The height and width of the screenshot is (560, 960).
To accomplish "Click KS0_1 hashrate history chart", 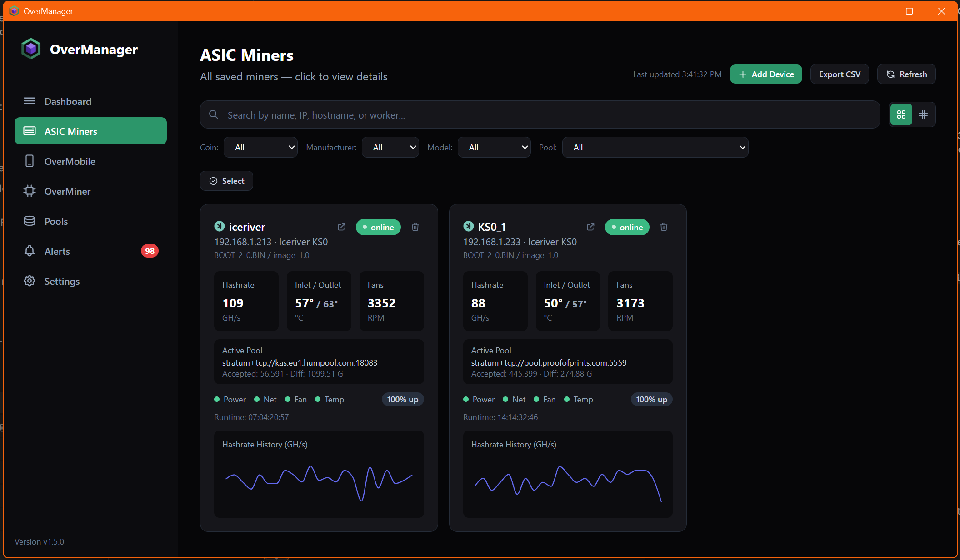I will tap(568, 474).
